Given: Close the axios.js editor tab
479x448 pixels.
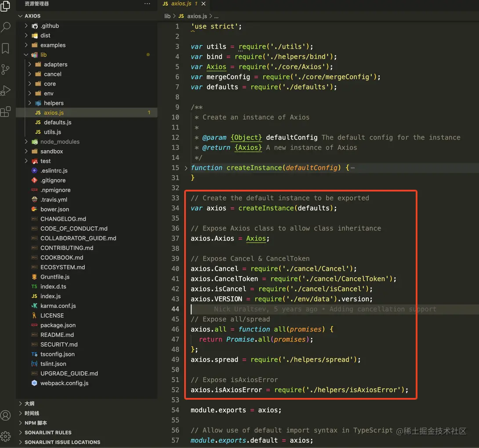Looking at the screenshot, I should click(x=203, y=4).
